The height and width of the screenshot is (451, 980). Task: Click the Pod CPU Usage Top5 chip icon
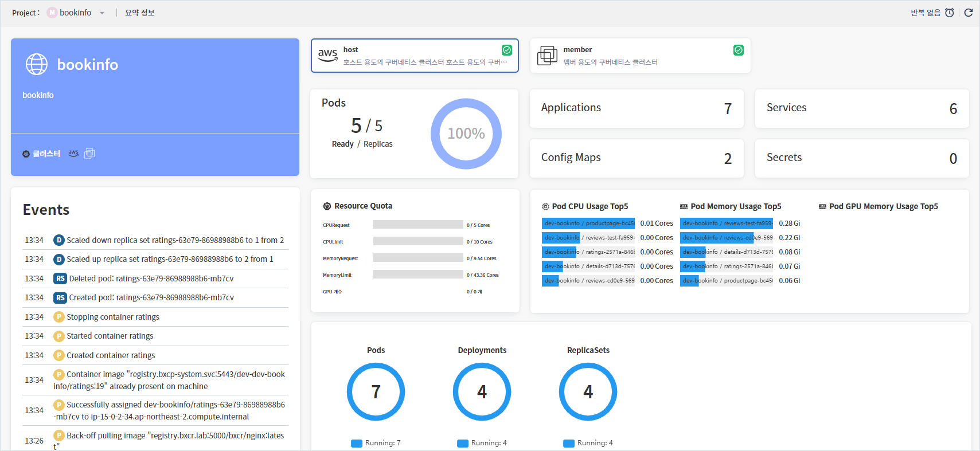pyautogui.click(x=545, y=206)
